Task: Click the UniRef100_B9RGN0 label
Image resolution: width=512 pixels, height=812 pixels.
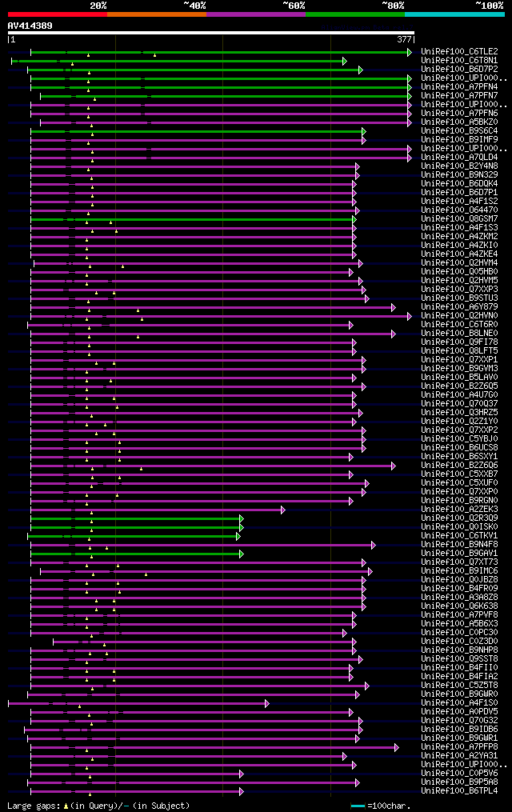Action: click(459, 501)
